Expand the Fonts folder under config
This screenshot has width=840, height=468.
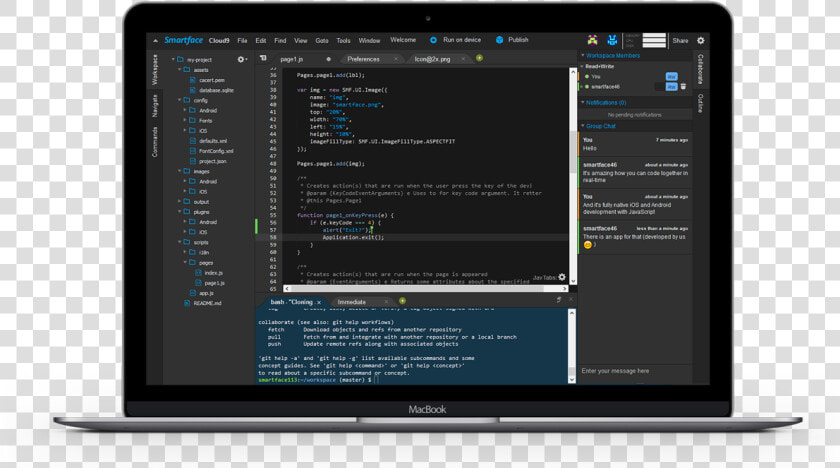coord(185,120)
